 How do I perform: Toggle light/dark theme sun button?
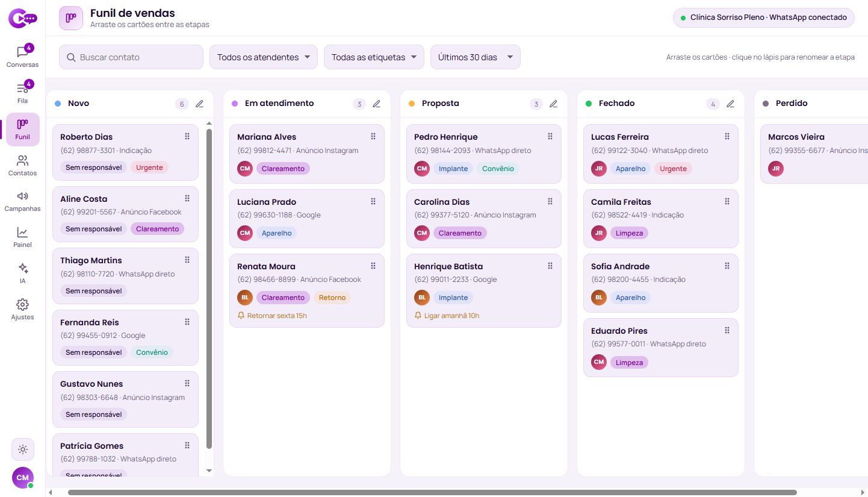point(23,449)
